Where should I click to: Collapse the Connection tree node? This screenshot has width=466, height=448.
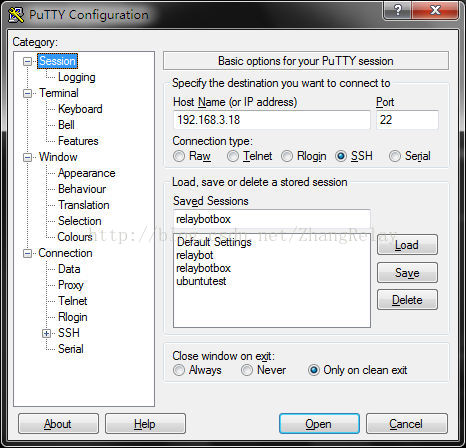pos(27,254)
